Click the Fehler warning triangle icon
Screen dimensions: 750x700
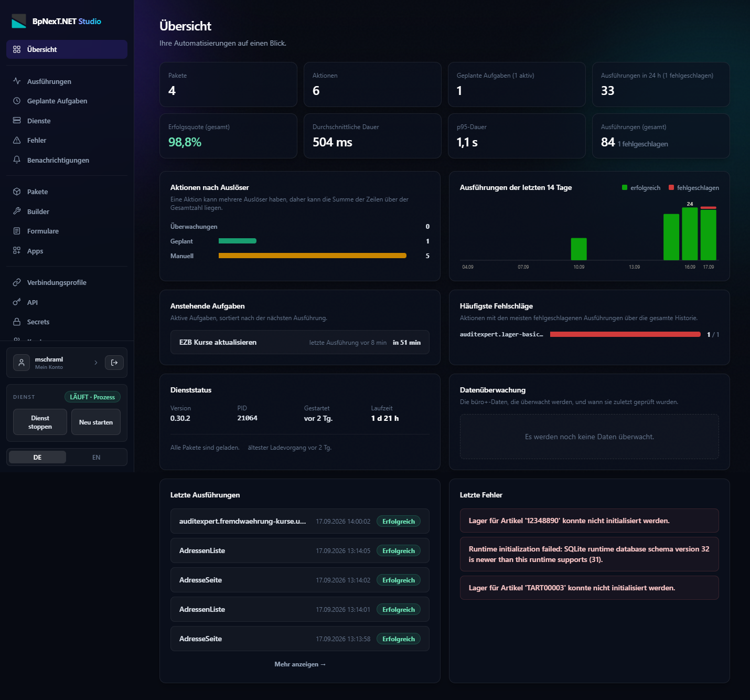coord(17,140)
